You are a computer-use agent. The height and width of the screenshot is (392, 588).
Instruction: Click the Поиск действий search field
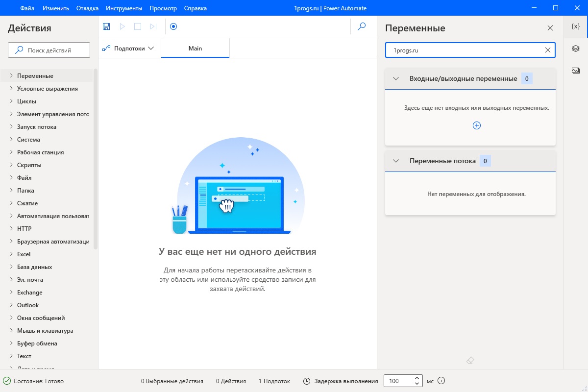(x=49, y=50)
